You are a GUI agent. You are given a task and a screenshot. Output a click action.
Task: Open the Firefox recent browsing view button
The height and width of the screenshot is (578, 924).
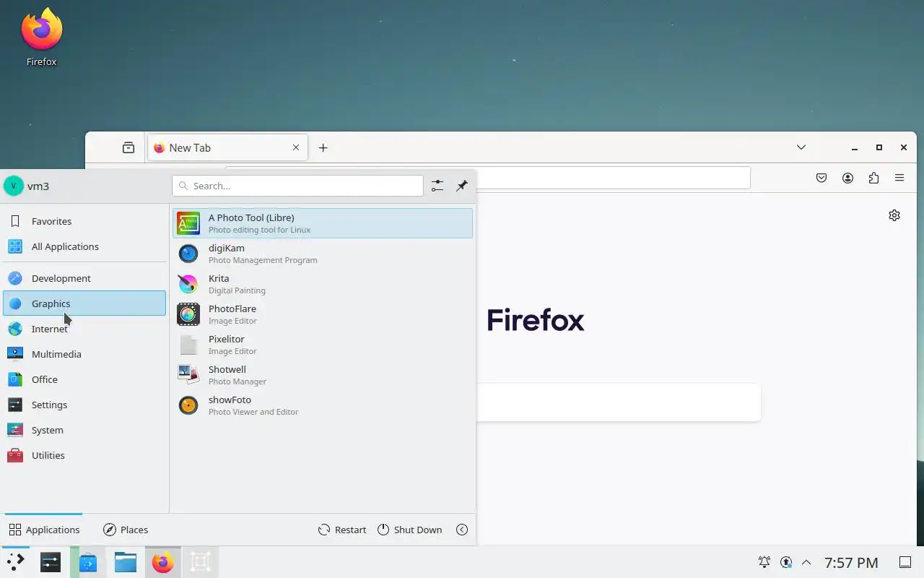(x=128, y=147)
